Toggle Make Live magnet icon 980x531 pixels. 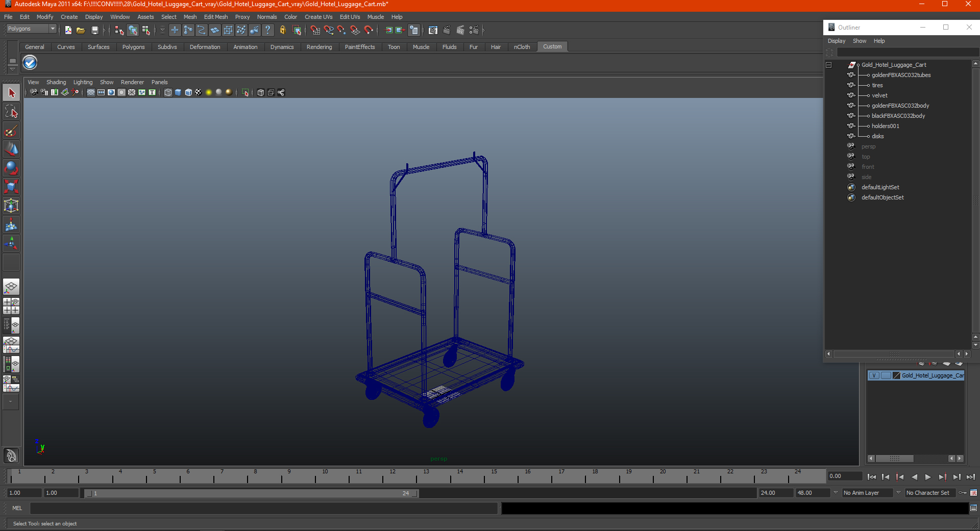pos(369,31)
